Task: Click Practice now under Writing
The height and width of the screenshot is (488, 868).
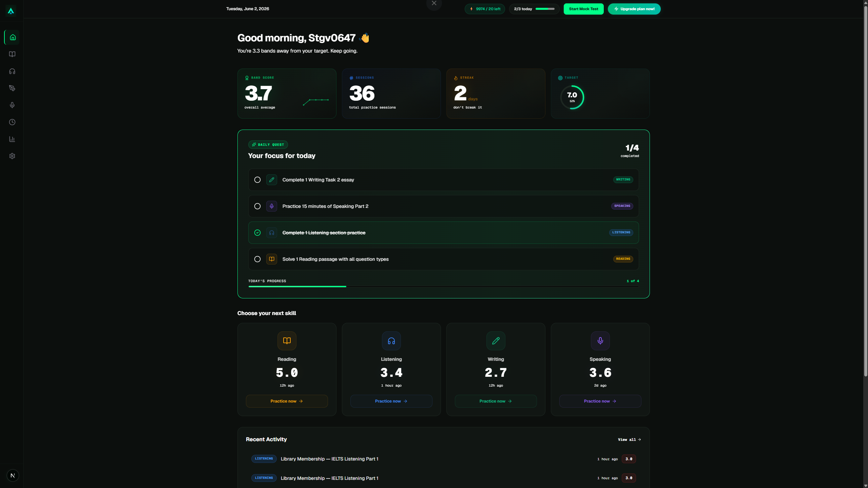Action: point(496,401)
